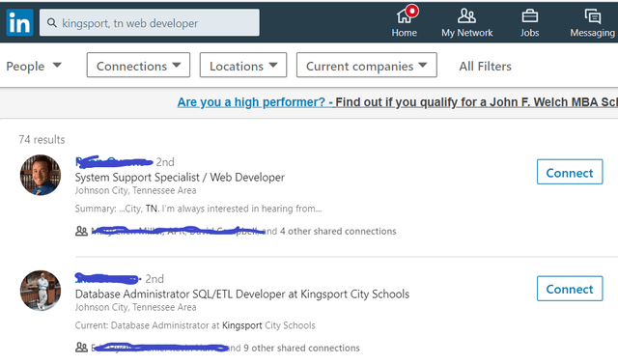This screenshot has width=618, height=364.
Task: Click the shared connections icon in first result
Action: pos(81,232)
